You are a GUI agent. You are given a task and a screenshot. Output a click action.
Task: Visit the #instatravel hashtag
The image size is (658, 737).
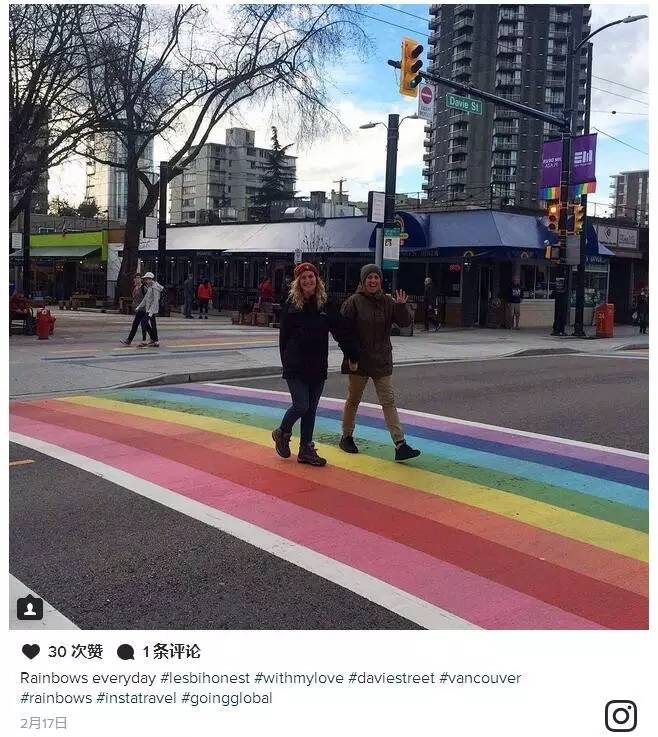click(136, 698)
